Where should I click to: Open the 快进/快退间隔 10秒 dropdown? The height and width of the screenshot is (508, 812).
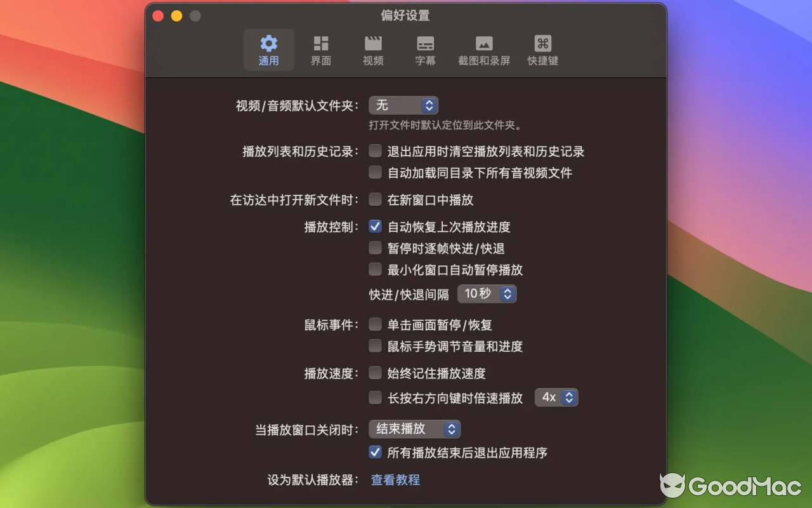pyautogui.click(x=487, y=293)
